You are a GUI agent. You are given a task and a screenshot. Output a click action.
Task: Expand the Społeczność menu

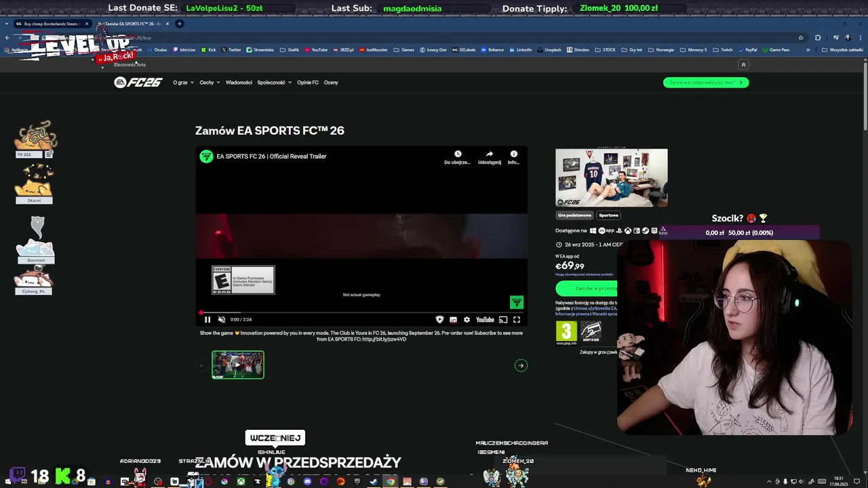(x=274, y=83)
